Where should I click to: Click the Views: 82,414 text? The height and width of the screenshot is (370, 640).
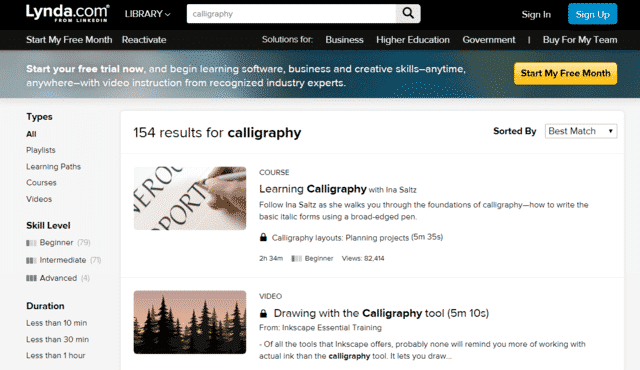(x=363, y=258)
